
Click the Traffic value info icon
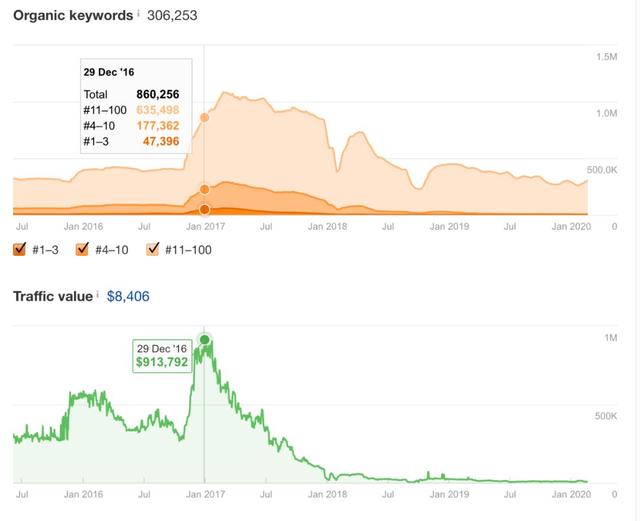click(x=99, y=294)
